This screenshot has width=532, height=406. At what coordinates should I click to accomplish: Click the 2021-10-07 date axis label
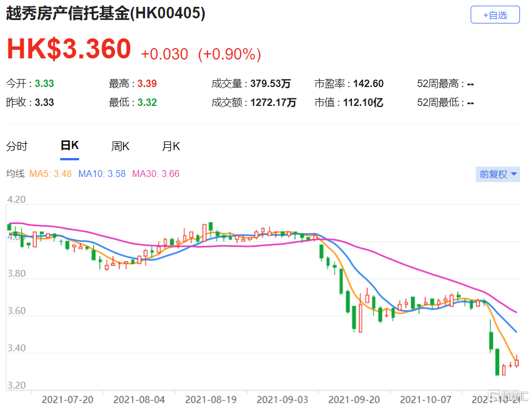425,400
